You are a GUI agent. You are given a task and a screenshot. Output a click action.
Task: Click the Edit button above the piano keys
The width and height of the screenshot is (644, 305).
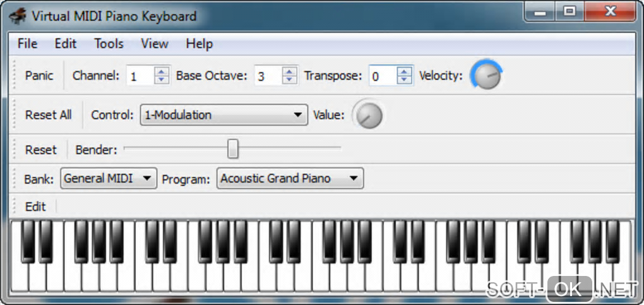(36, 206)
